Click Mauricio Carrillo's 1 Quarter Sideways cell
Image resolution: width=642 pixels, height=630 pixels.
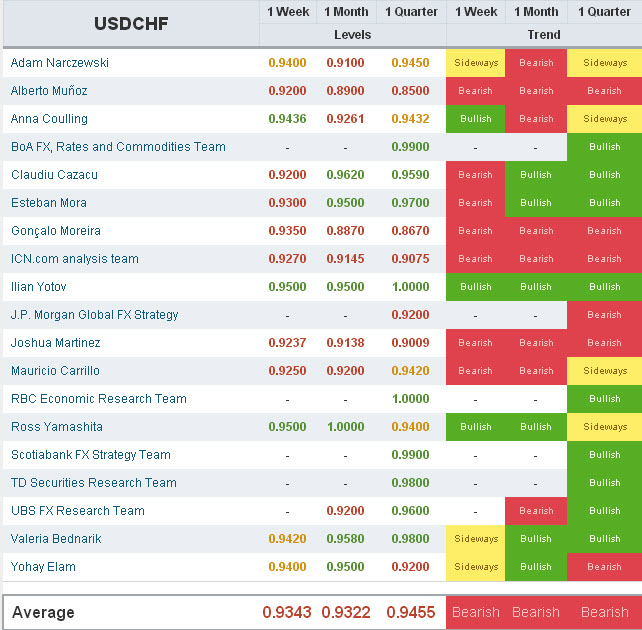click(605, 371)
